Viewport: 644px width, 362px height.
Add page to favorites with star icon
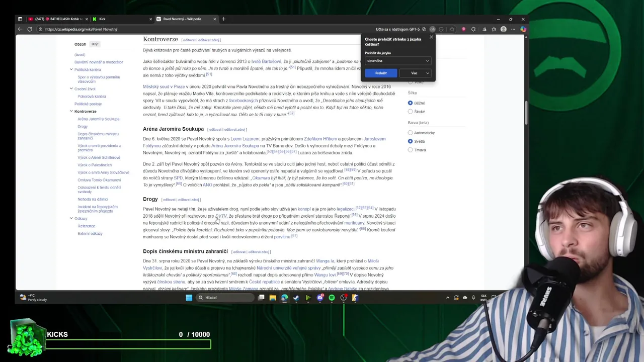point(452,29)
